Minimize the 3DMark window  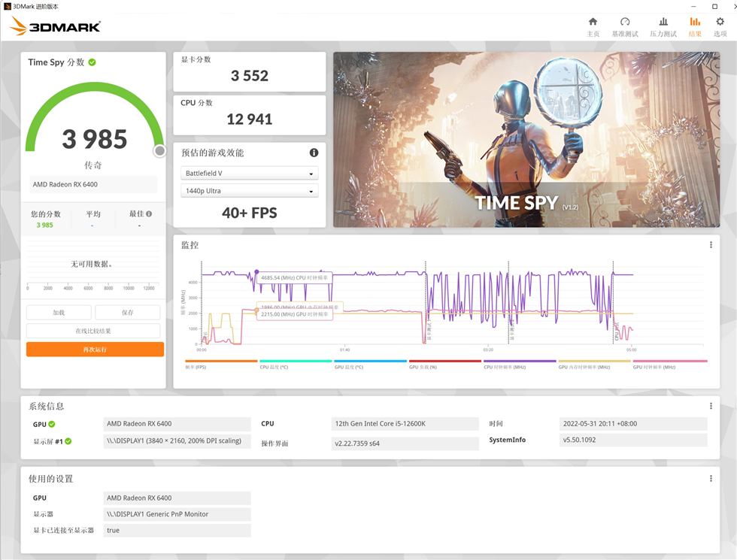click(693, 7)
